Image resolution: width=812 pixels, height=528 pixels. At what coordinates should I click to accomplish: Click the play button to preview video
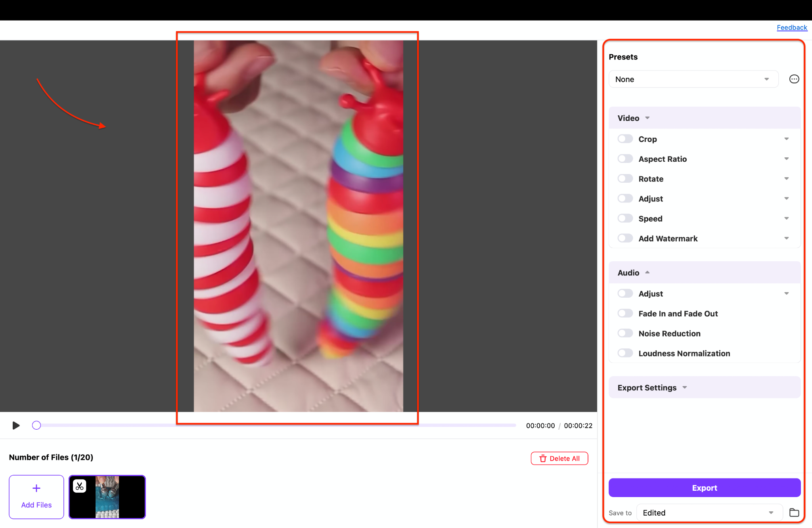16,425
